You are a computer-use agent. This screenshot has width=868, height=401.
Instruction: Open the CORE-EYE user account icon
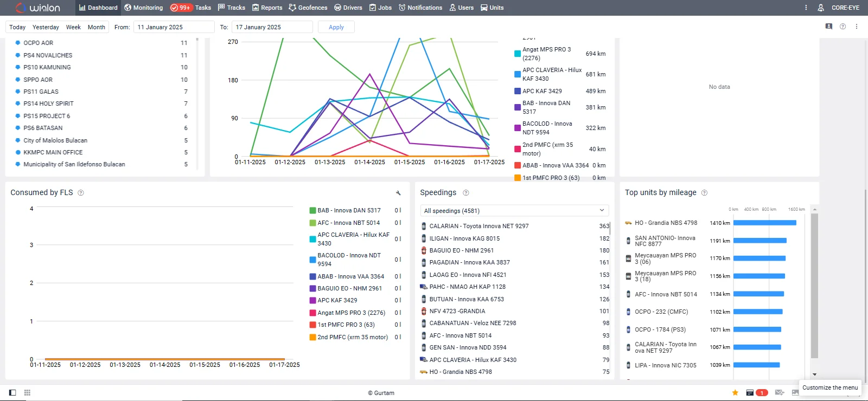(821, 8)
